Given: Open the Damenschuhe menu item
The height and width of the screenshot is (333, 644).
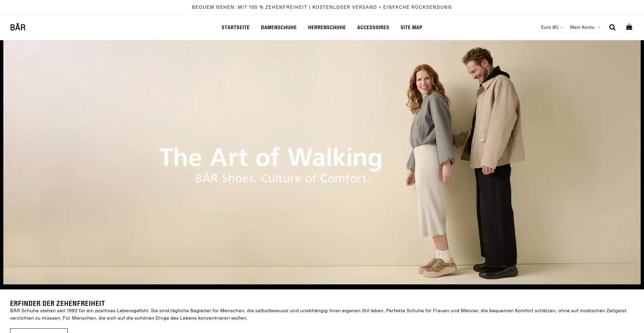Looking at the screenshot, I should 279,27.
